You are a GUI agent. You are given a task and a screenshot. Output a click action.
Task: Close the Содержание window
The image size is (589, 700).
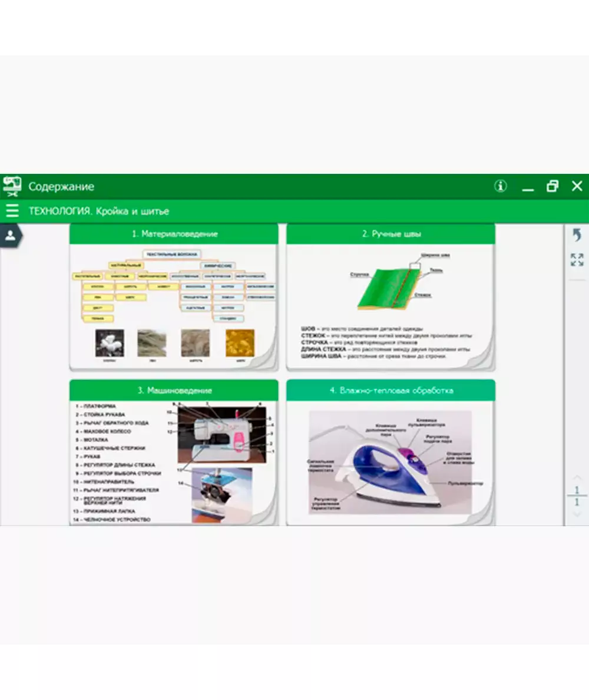pos(577,186)
